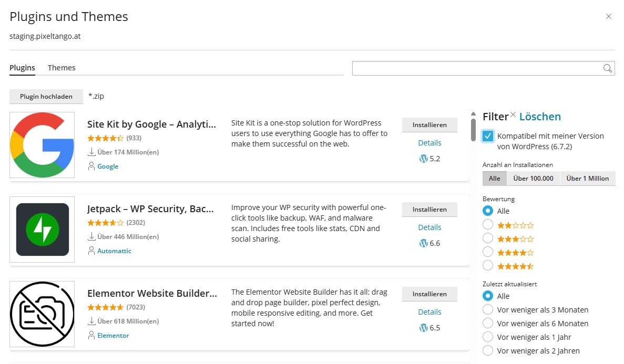The image size is (624, 364).
Task: Install Elementor Website Builder plugin
Action: (429, 294)
